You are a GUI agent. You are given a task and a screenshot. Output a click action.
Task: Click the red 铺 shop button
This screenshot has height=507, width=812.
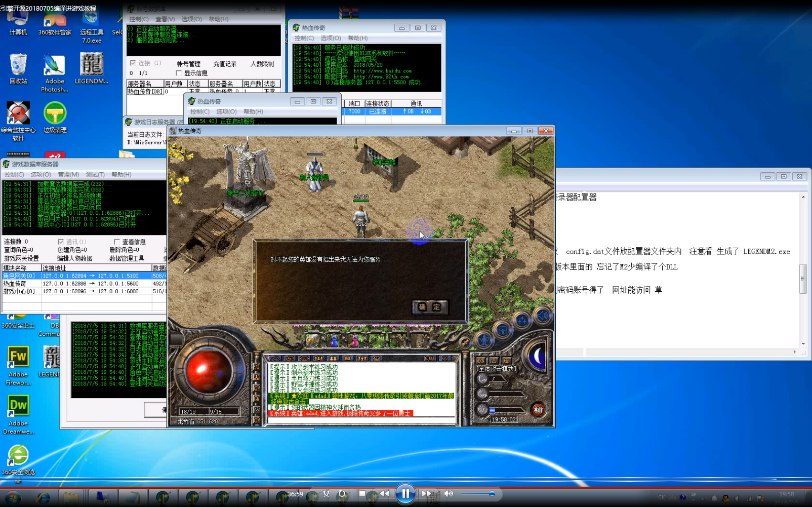pos(538,410)
